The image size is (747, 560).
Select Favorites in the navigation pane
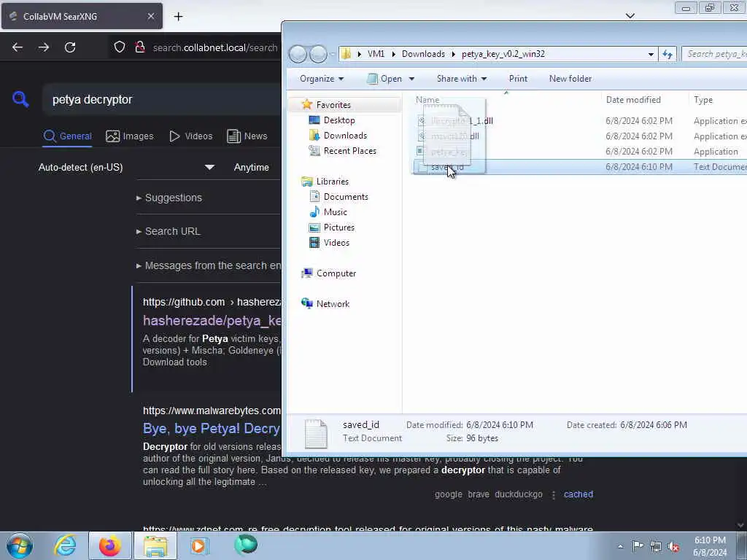tap(333, 105)
